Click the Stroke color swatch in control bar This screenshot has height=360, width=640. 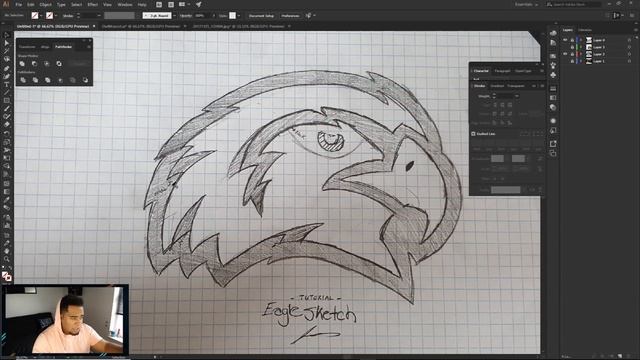click(x=49, y=16)
